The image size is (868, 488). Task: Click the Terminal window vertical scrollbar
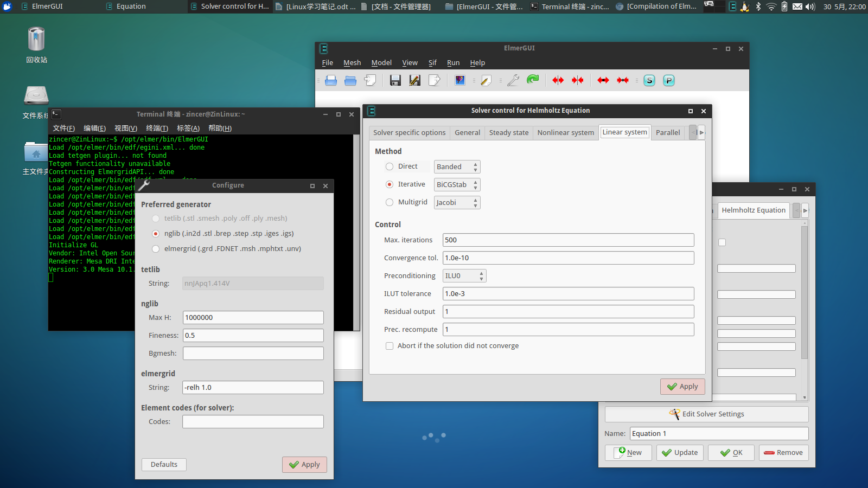click(x=356, y=232)
